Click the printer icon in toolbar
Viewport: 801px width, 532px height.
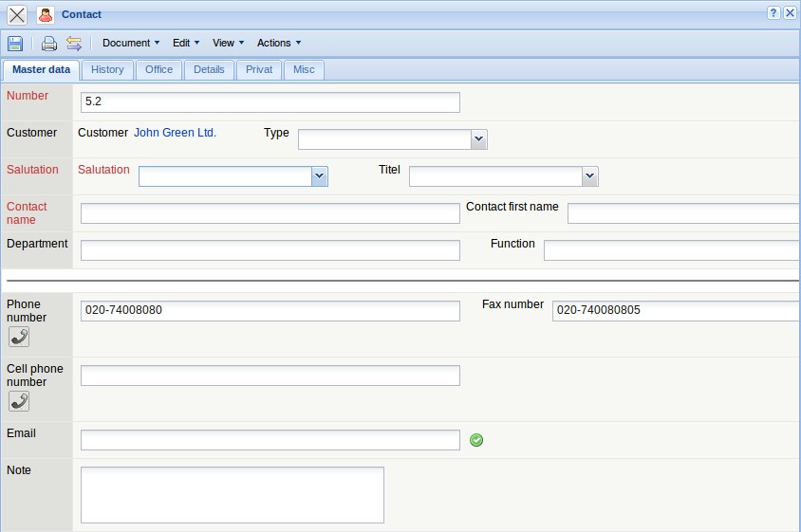click(48, 43)
